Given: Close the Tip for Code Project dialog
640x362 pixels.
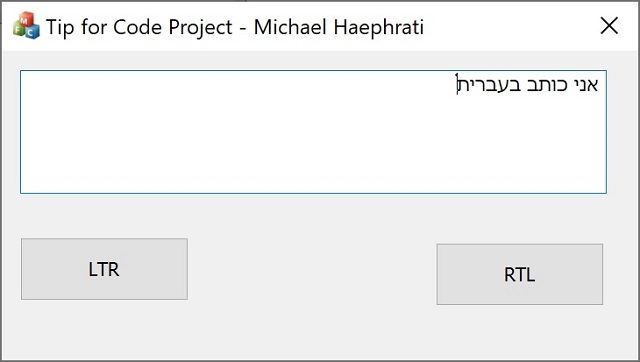Looking at the screenshot, I should 609,26.
